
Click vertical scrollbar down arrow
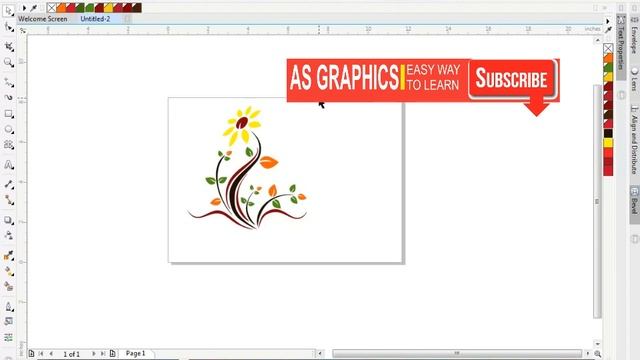click(598, 344)
